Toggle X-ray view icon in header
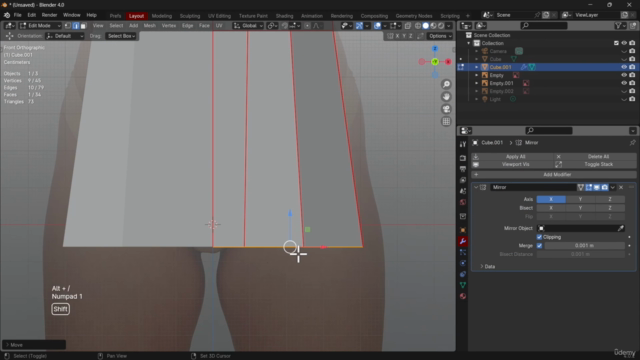The width and height of the screenshot is (640, 360). point(407,26)
